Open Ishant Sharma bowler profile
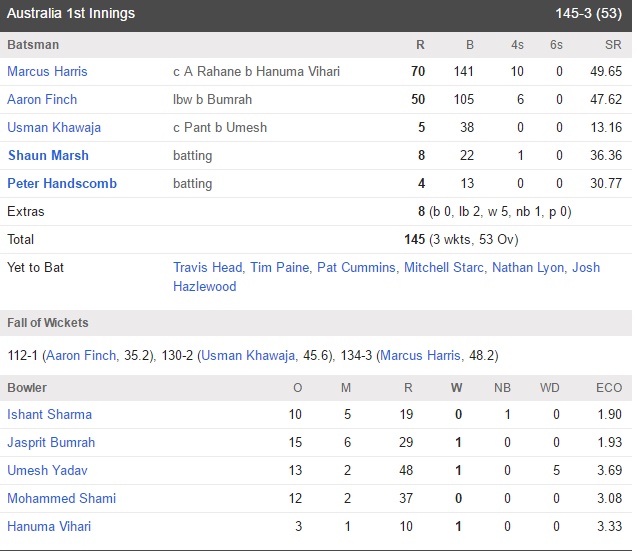 click(50, 414)
